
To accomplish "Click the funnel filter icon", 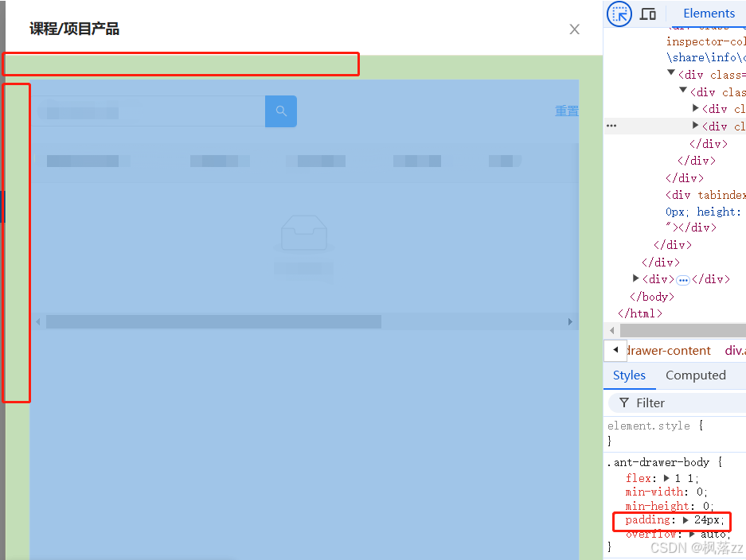I will pyautogui.click(x=624, y=403).
